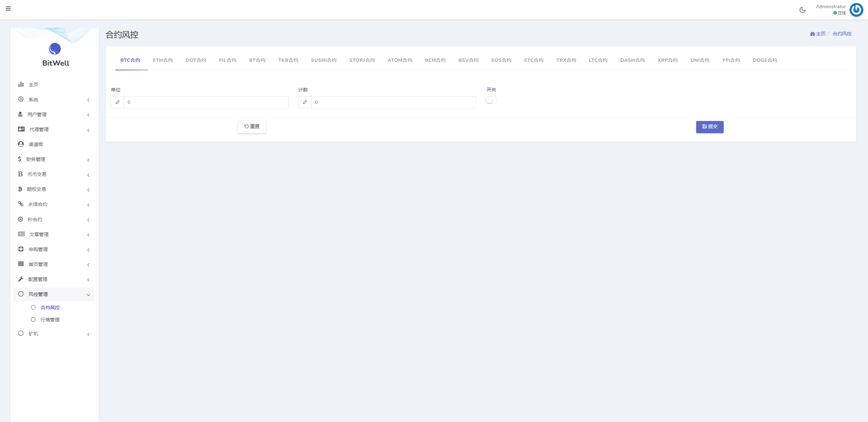Expand the 用户管理 menu chevron
Image resolution: width=868 pixels, height=422 pixels.
point(88,115)
